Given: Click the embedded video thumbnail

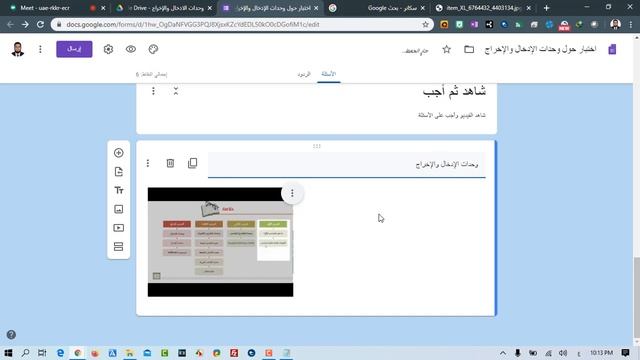Looking at the screenshot, I should (x=220, y=242).
